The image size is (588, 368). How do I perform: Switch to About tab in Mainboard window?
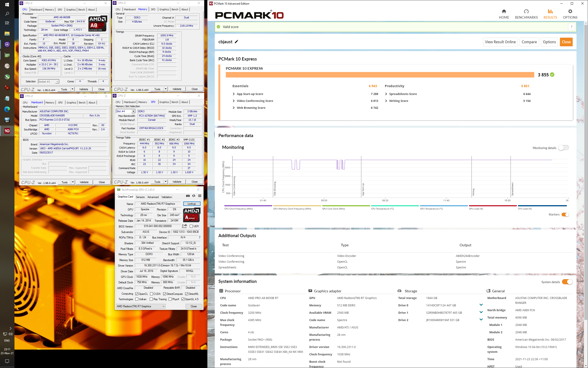click(x=92, y=103)
